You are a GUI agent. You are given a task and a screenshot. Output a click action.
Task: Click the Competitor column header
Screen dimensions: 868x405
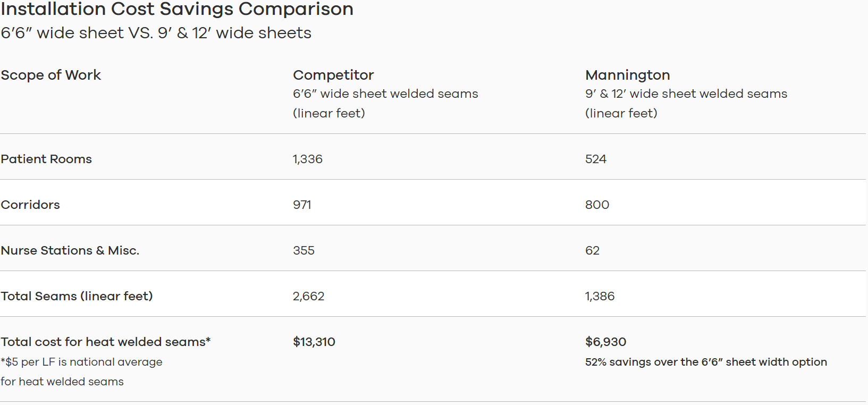pyautogui.click(x=333, y=75)
